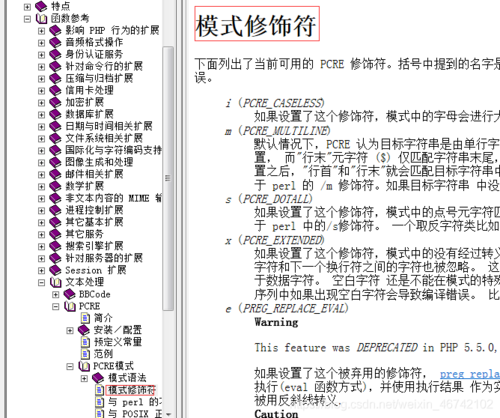Expand the 压缩与归档扩展 node
Image resolution: width=500 pixels, height=418 pixels.
tap(41, 79)
